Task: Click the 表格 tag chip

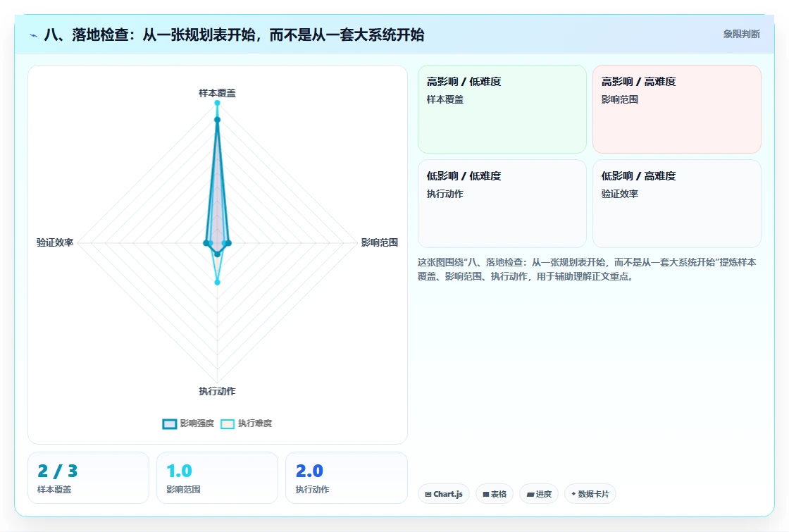Action: pos(494,494)
